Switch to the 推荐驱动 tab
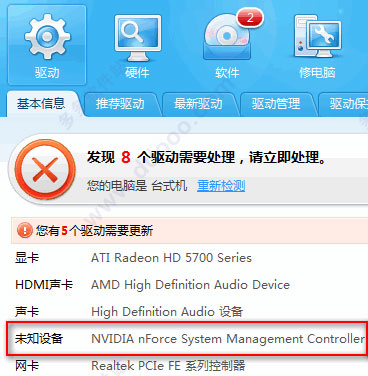The width and height of the screenshot is (368, 376). pyautogui.click(x=120, y=104)
